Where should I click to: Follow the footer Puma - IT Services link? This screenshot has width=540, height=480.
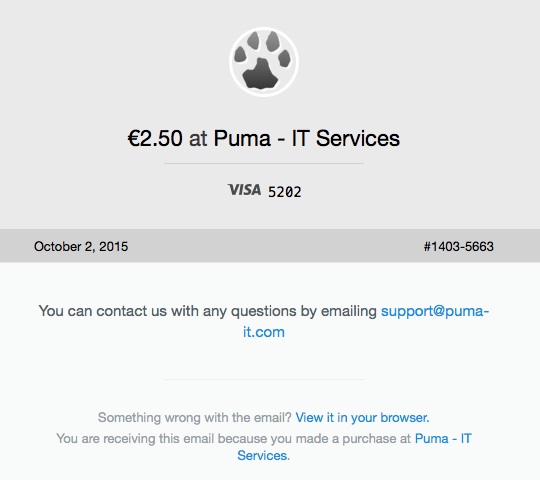point(354,447)
